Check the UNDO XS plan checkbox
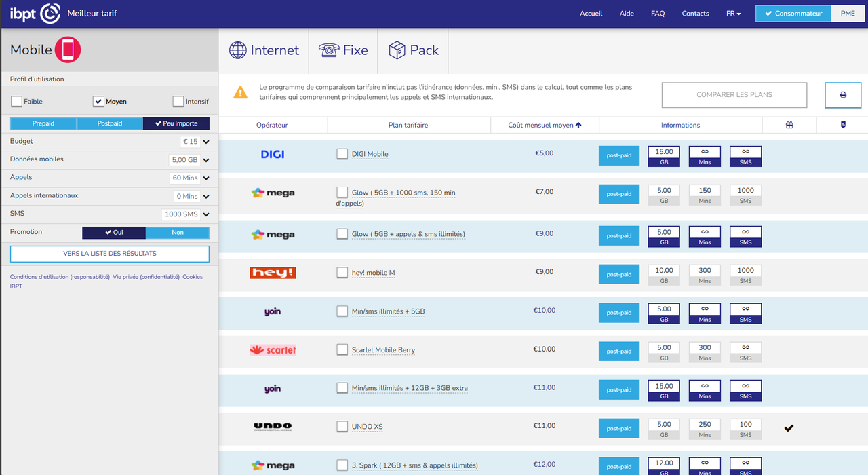This screenshot has height=475, width=868. 342,427
